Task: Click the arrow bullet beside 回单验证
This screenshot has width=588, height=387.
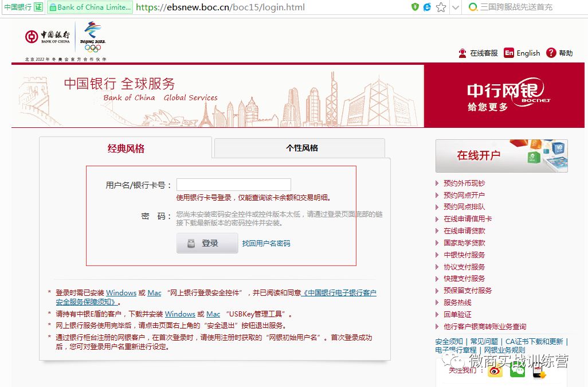Action: (437, 314)
